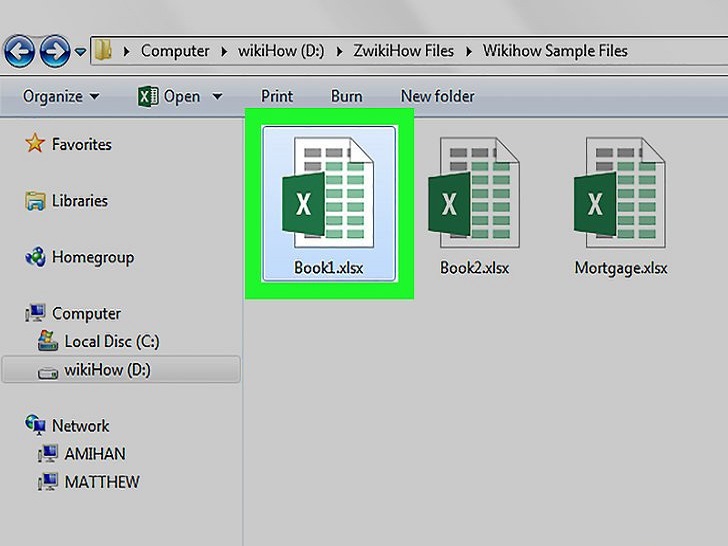Select Favorites in navigation pane
Screen dimensions: 728x546
coord(82,144)
